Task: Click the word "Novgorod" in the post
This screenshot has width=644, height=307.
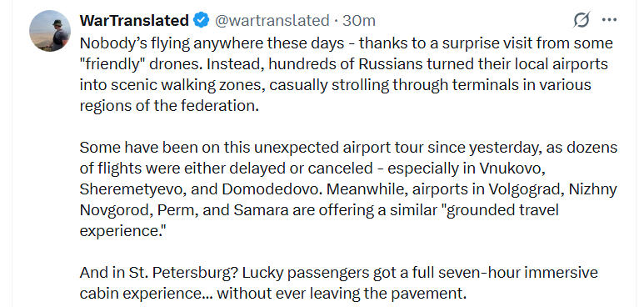Action: 115,210
